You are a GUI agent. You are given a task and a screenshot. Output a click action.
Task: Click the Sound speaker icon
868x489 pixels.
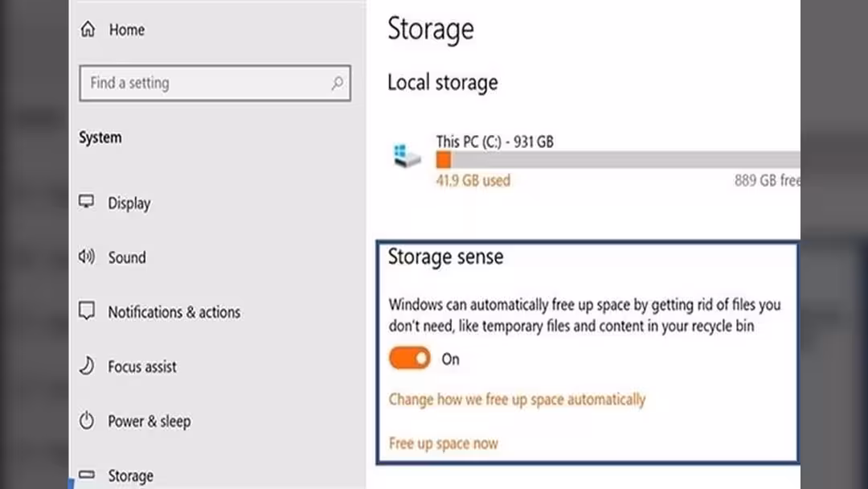(x=86, y=257)
